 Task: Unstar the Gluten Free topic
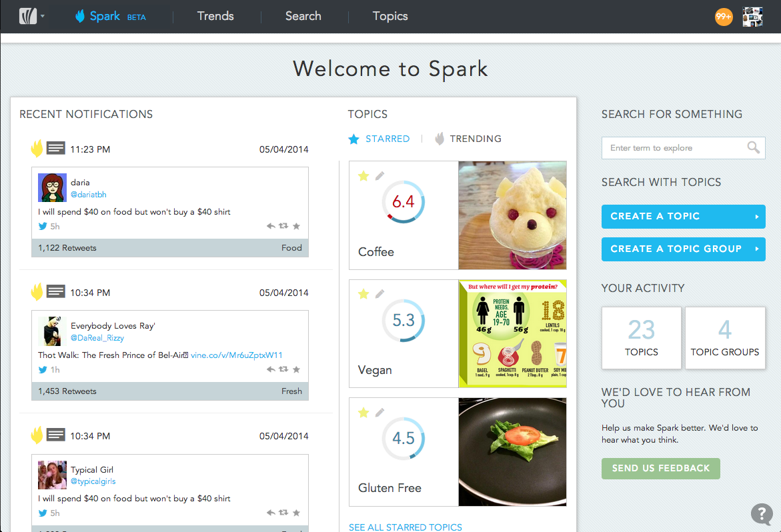pos(363,412)
